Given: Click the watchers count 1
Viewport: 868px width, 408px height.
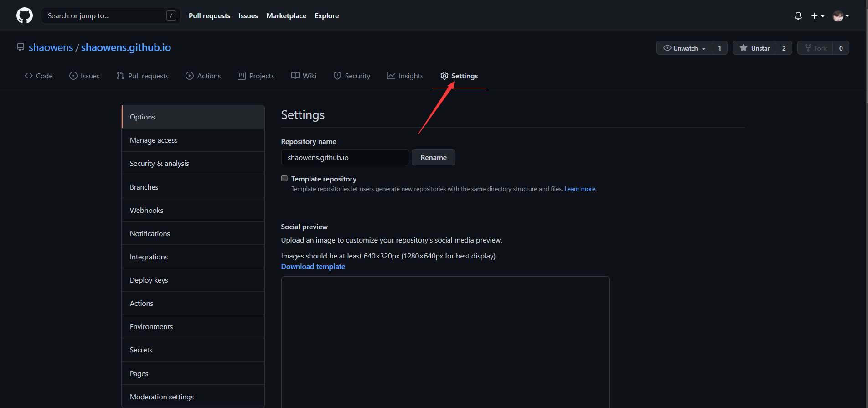Looking at the screenshot, I should 720,48.
